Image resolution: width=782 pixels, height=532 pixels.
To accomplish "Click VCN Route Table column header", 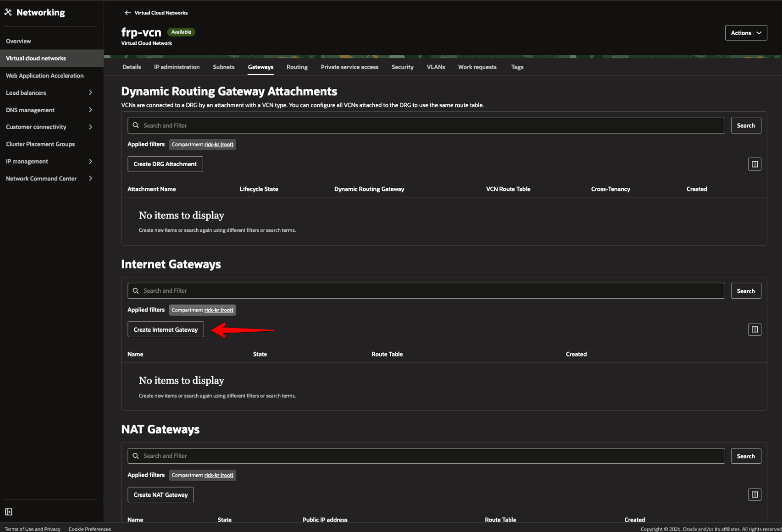I will tap(508, 189).
